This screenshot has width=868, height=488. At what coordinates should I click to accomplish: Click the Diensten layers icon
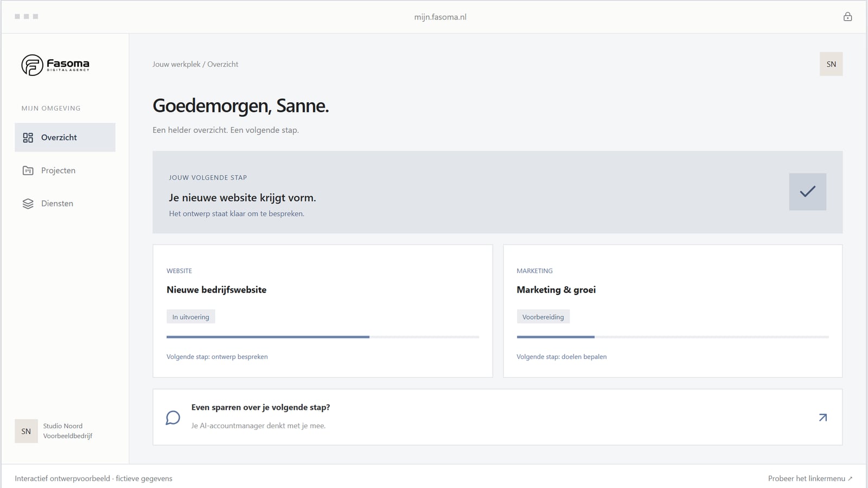pyautogui.click(x=28, y=204)
